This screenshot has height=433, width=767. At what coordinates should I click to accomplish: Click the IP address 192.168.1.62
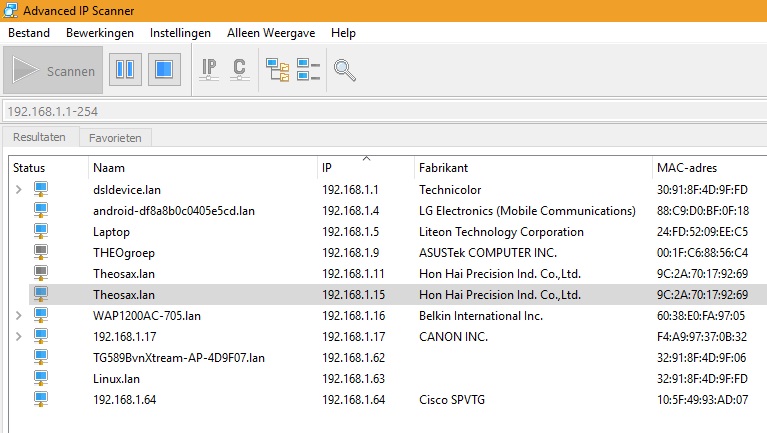pyautogui.click(x=353, y=358)
